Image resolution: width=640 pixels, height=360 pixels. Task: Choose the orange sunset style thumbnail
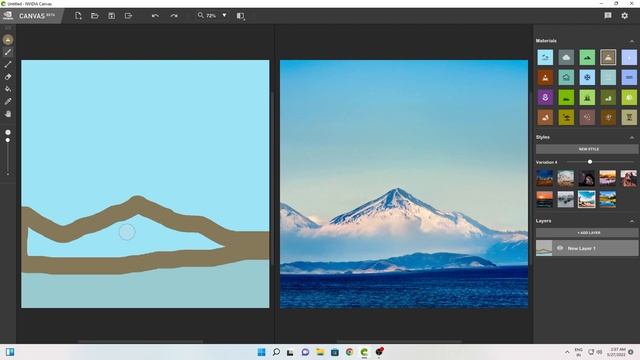coord(544,199)
